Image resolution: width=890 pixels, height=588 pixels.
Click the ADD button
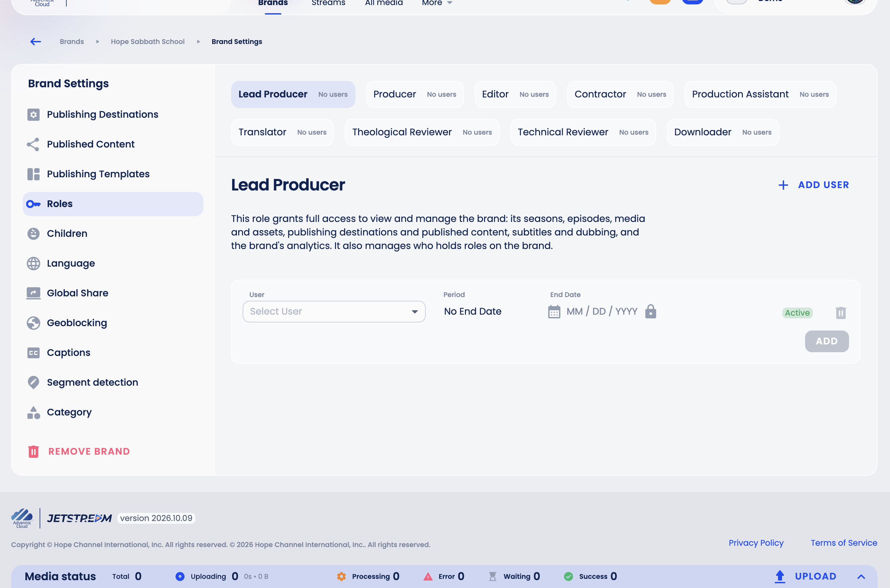pyautogui.click(x=827, y=341)
